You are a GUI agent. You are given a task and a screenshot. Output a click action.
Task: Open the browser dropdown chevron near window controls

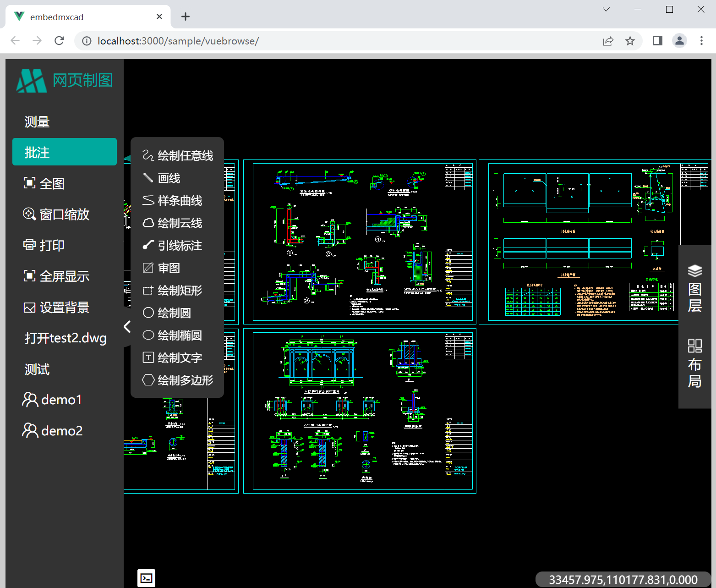(x=606, y=9)
